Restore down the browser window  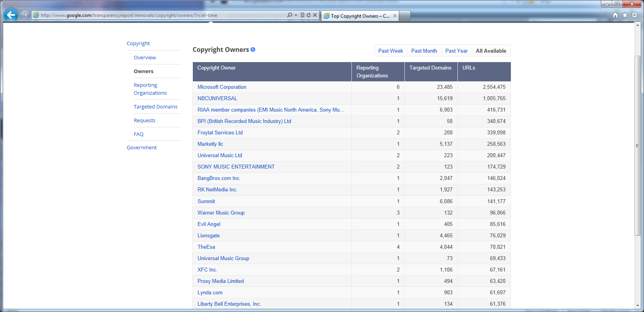617,4
